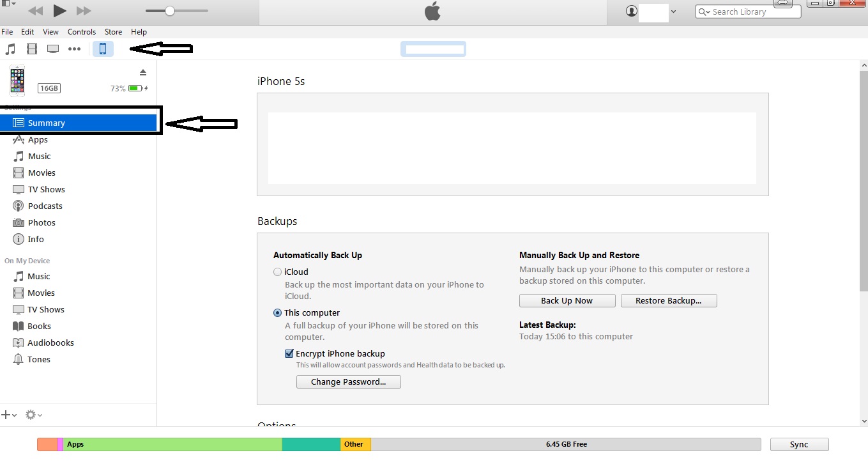Select the Summary item in the sidebar
Image resolution: width=868 pixels, height=462 pixels.
79,123
